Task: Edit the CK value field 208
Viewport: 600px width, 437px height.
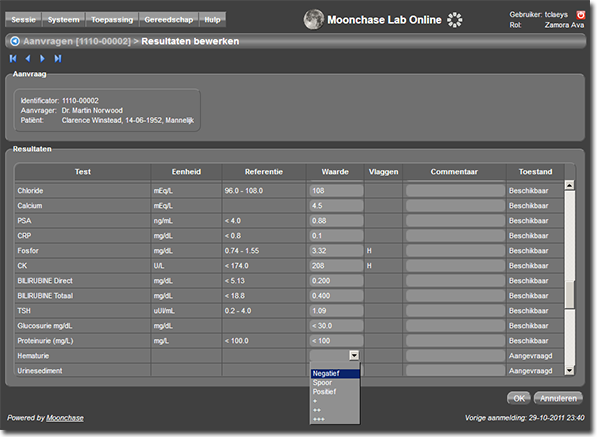Action: 336,266
